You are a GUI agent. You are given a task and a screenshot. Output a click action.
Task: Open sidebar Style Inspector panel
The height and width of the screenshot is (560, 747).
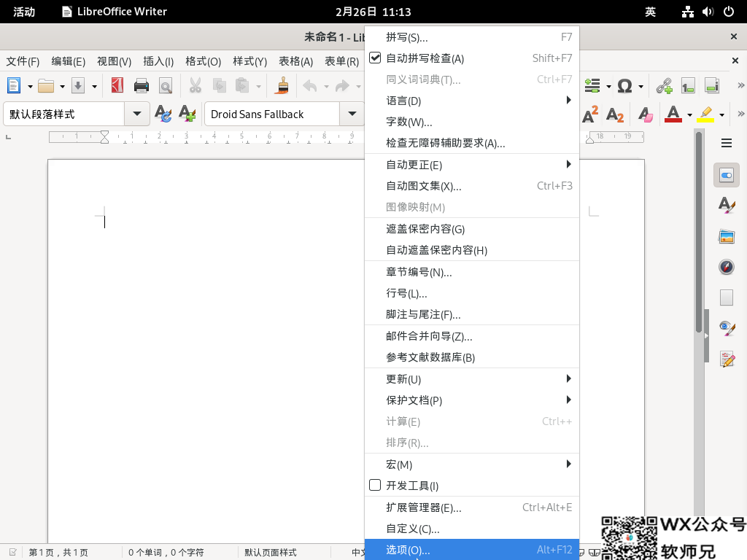coord(727,328)
